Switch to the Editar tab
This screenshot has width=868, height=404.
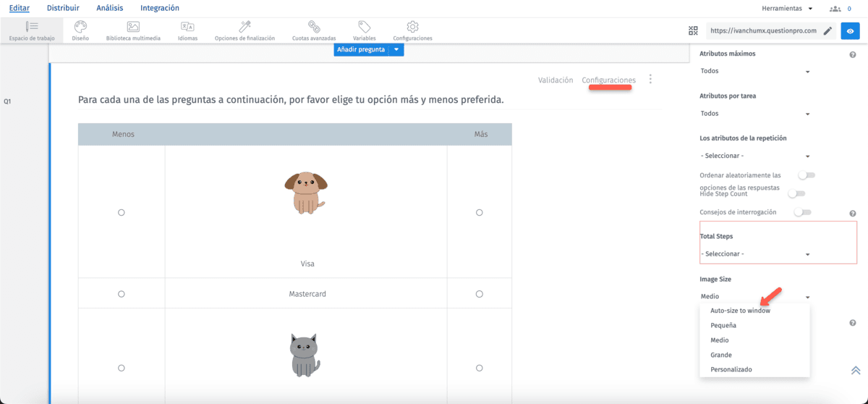(x=20, y=8)
